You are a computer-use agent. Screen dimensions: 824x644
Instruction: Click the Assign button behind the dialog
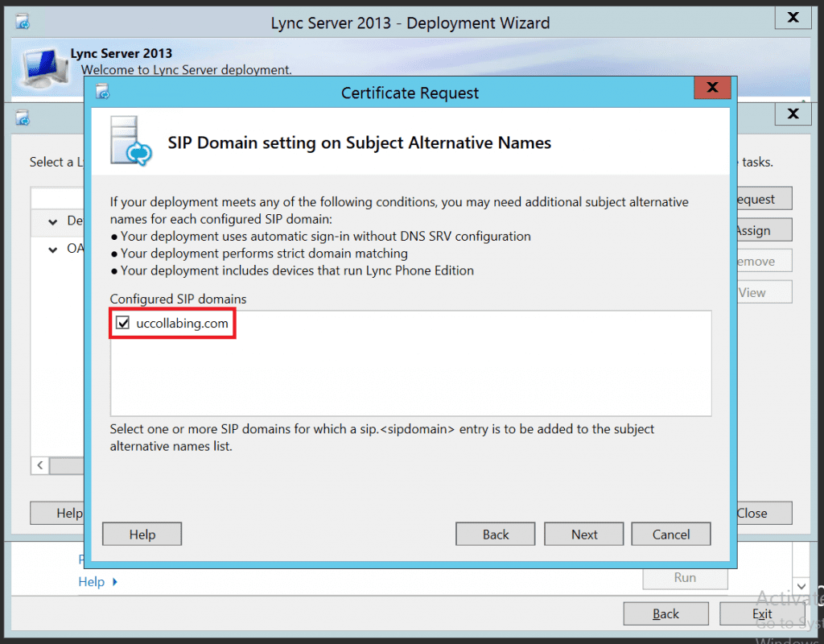coord(761,230)
